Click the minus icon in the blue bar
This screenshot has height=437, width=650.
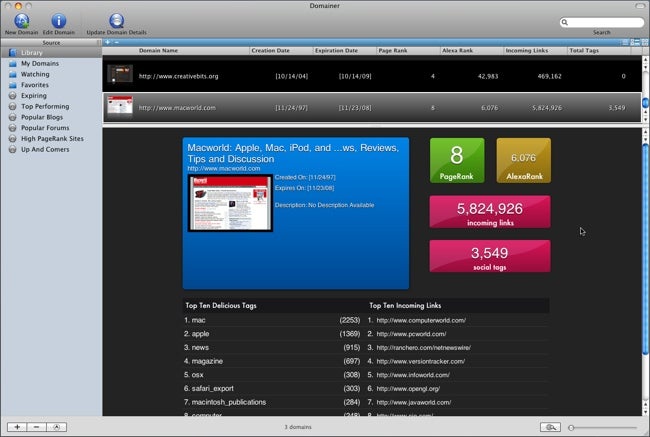tap(116, 42)
